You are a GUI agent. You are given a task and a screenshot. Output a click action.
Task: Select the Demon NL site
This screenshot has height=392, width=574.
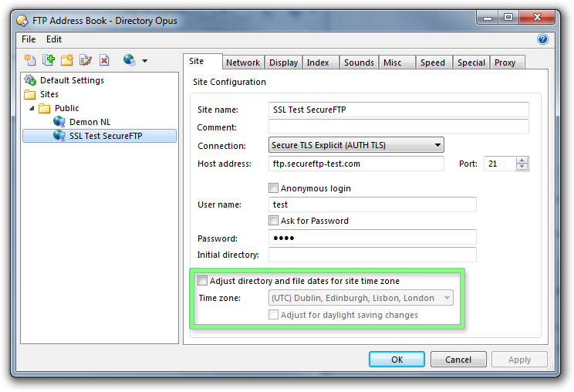89,122
